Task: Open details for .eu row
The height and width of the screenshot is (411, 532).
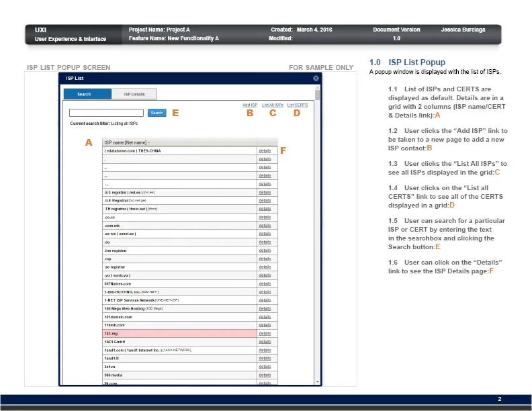Action: (265, 242)
